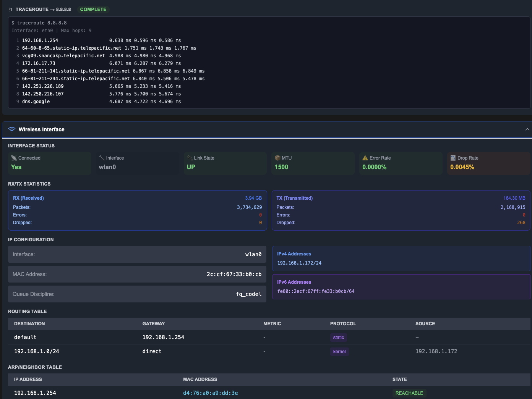This screenshot has height=399, width=532.
Task: Click the traceroute target icon in header
Action: pos(10,10)
